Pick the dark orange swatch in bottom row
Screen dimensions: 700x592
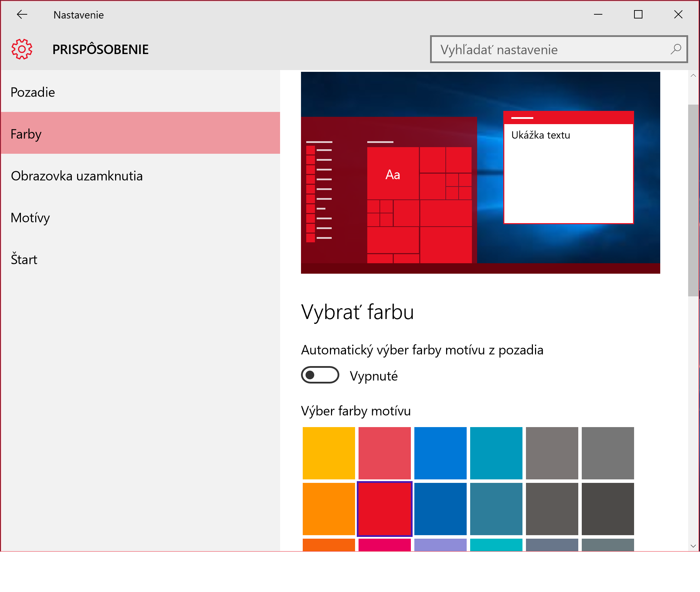[x=329, y=545]
